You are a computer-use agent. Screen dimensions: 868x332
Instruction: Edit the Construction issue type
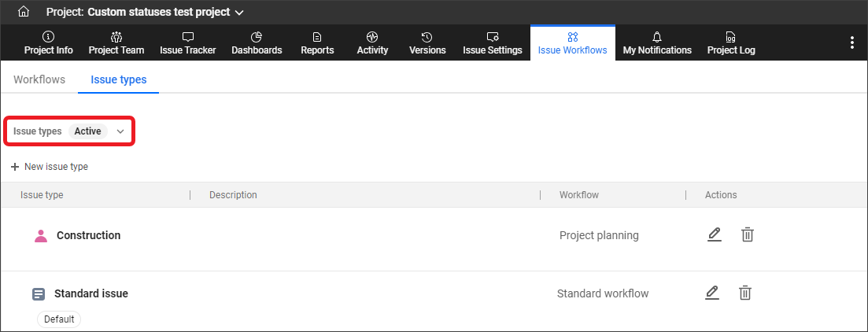click(714, 234)
